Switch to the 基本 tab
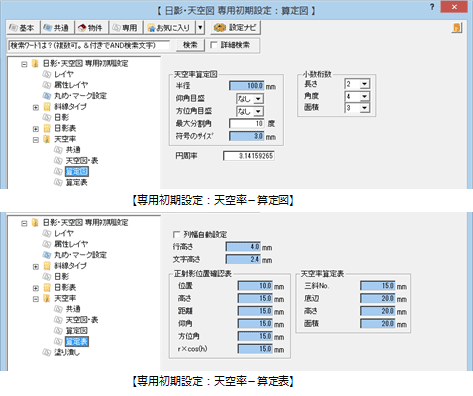Viewport: 473px width, 396px height. pyautogui.click(x=23, y=28)
